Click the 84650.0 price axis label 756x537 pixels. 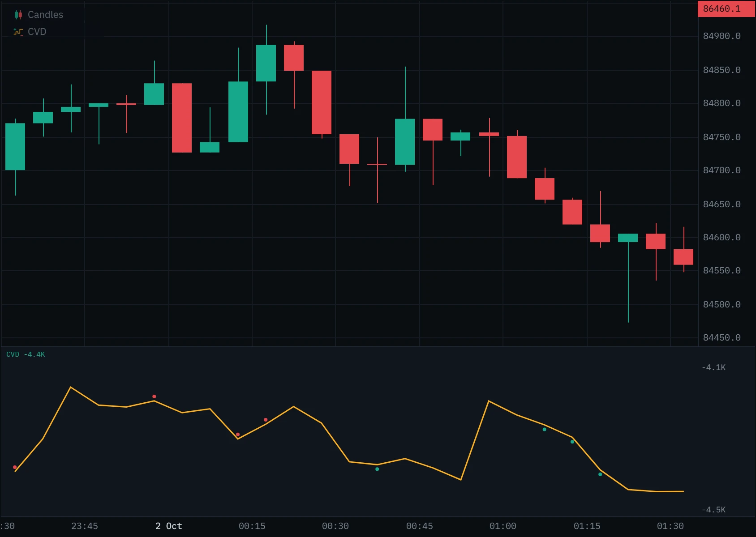722,204
